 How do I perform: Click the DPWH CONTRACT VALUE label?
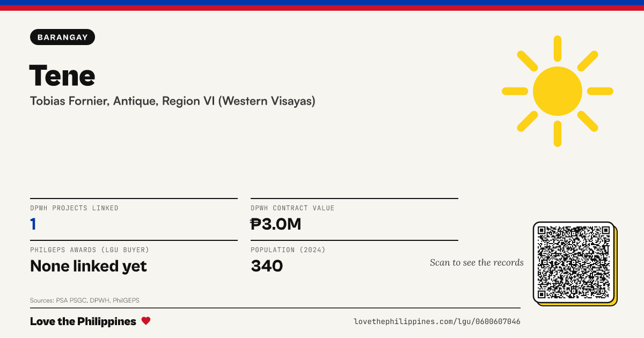click(x=292, y=208)
